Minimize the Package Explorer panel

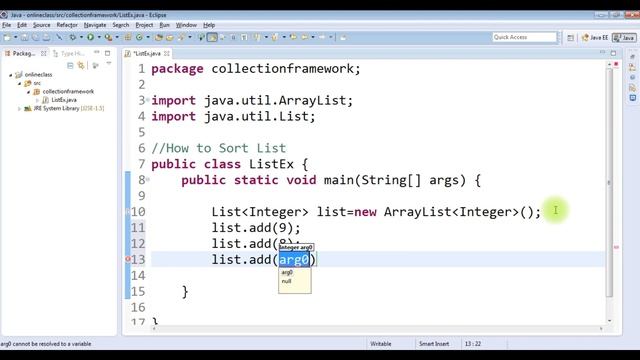point(97,53)
